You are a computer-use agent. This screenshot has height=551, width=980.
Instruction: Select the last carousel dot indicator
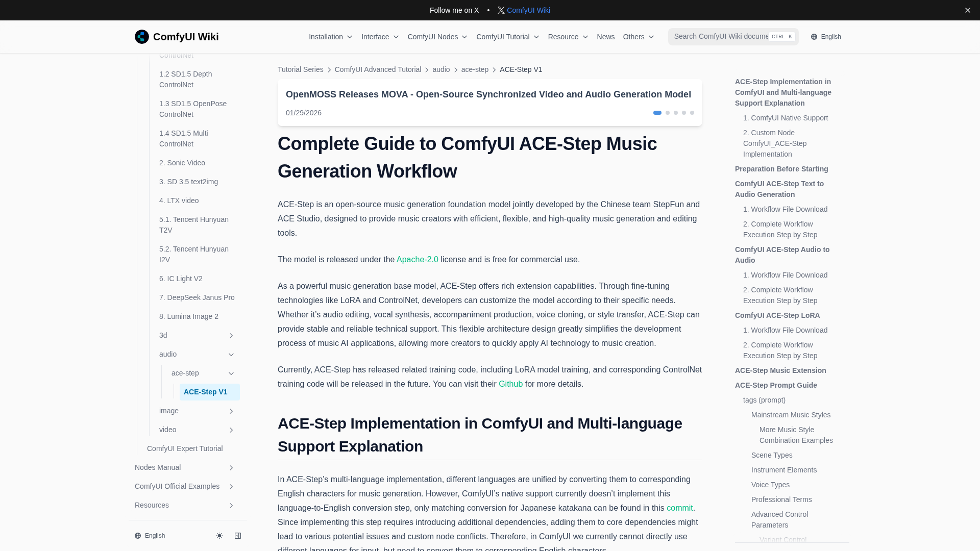[x=692, y=113]
